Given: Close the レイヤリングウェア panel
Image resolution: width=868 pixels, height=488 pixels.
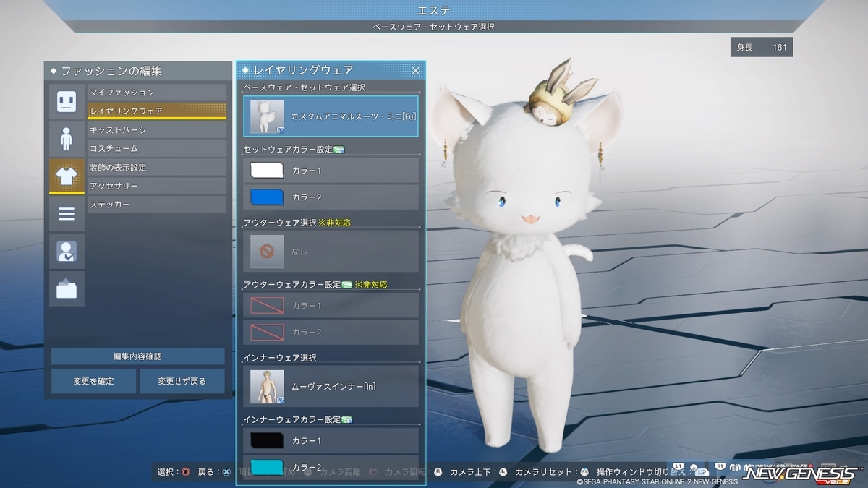Looking at the screenshot, I should point(416,70).
